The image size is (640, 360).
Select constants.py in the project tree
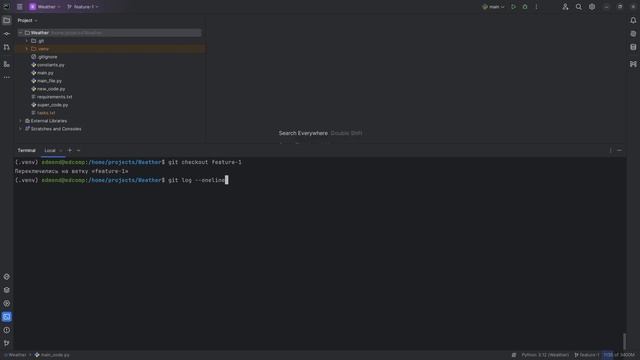(x=48, y=65)
